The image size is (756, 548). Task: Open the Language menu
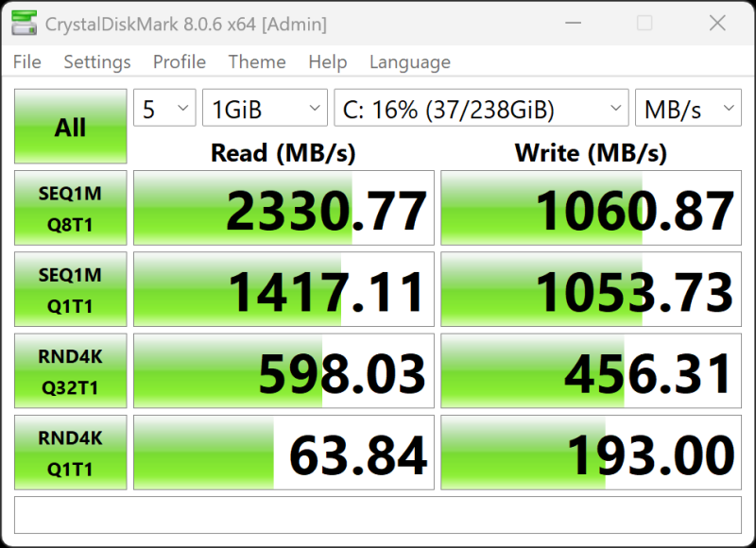pos(410,62)
